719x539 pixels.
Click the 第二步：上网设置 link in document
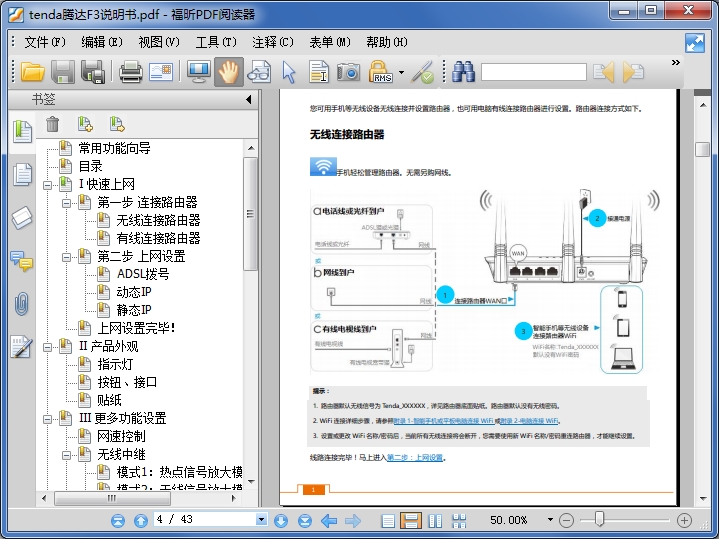415,457
